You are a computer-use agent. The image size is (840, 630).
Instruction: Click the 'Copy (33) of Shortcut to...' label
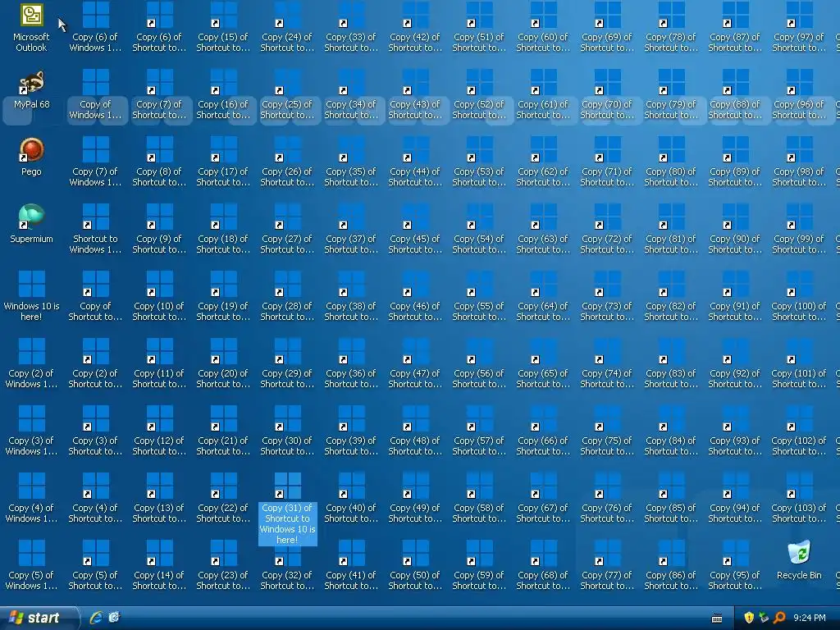point(351,43)
